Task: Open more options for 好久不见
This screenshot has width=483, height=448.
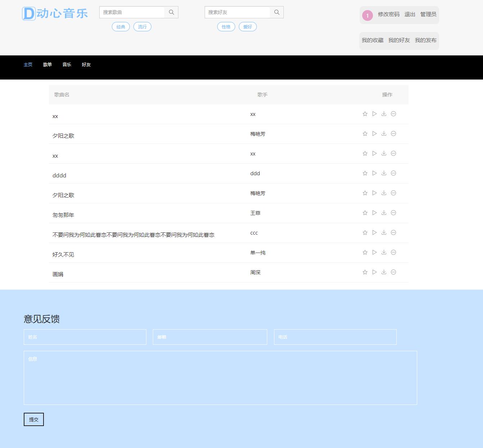Action: (393, 252)
